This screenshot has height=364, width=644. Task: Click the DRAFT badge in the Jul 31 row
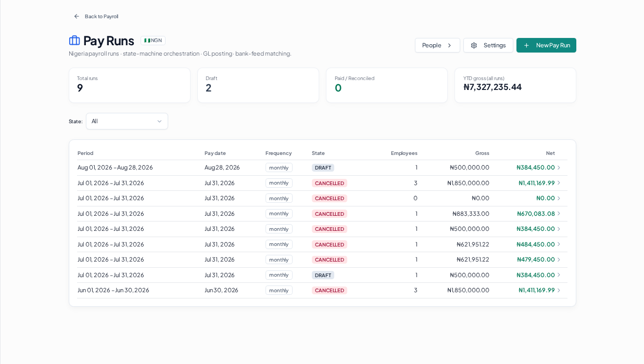click(323, 275)
